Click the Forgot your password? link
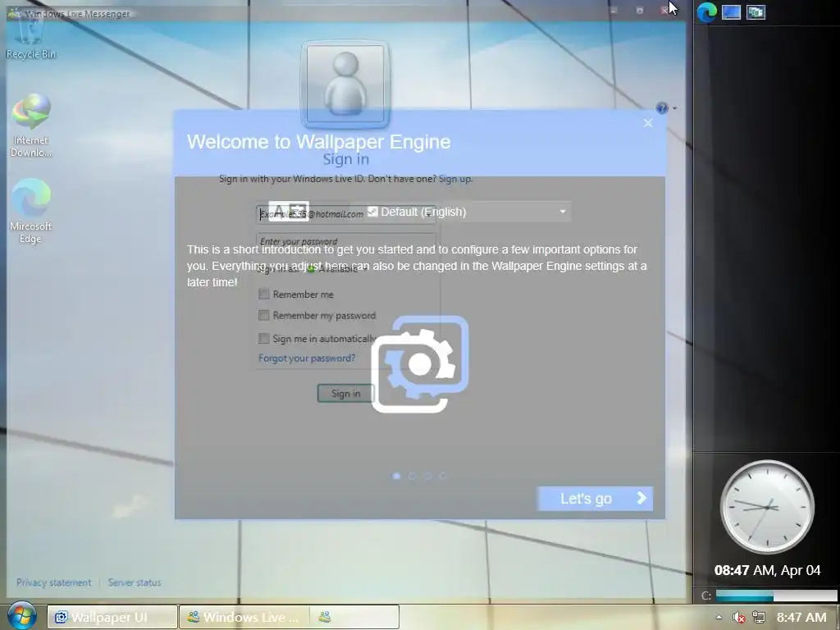This screenshot has width=840, height=630. pyautogui.click(x=307, y=358)
